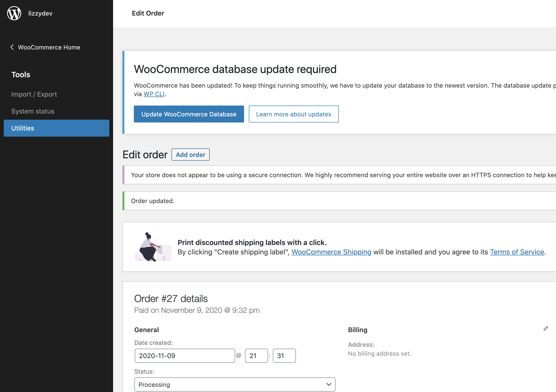556x392 pixels.
Task: Open the Terms of Service link
Action: coord(517,252)
